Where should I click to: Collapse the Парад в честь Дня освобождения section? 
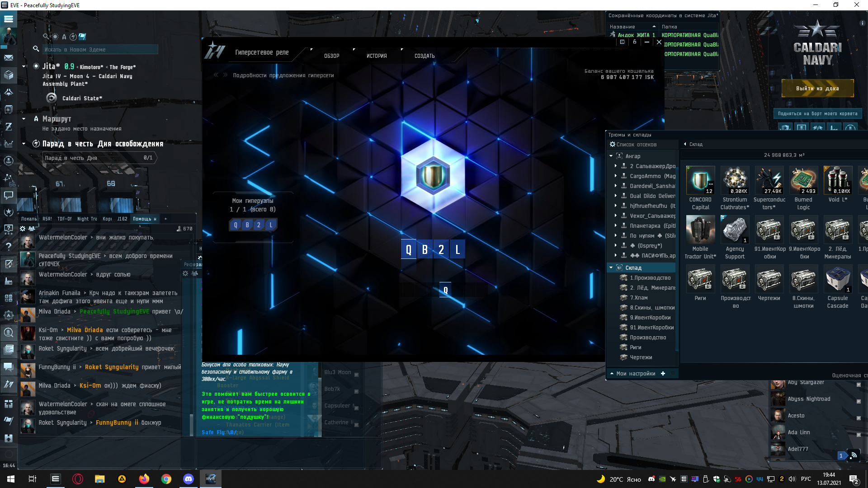(24, 144)
